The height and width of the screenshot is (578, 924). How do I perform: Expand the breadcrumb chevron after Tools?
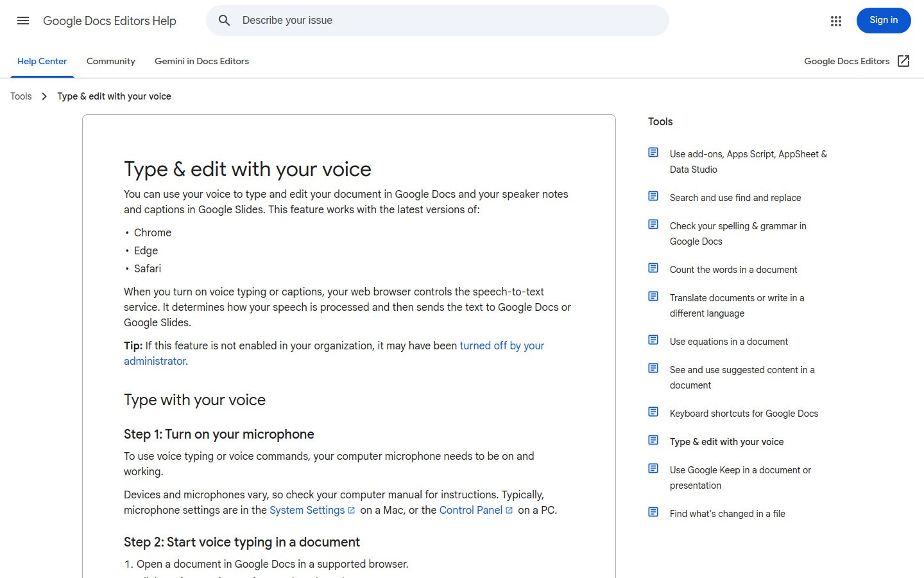tap(44, 96)
